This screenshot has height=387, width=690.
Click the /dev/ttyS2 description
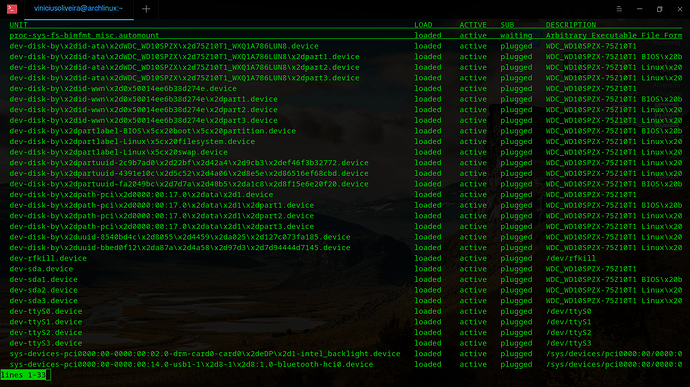pyautogui.click(x=569, y=332)
